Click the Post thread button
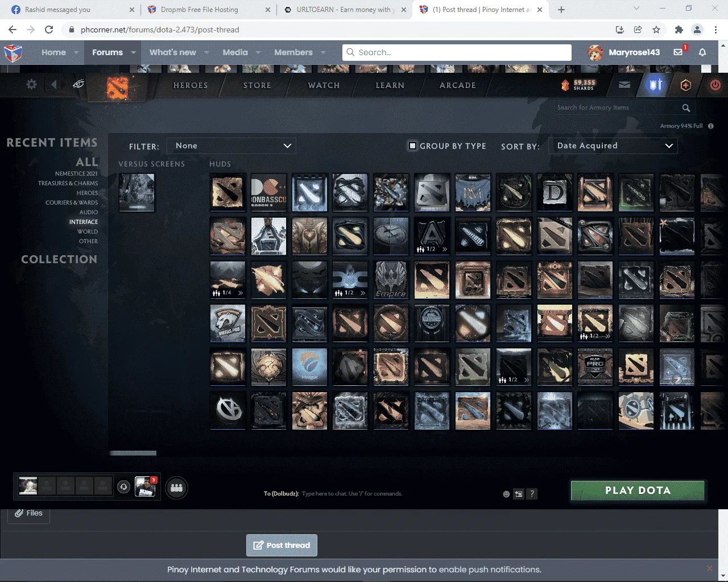Viewport: 728px width, 582px height. click(x=282, y=545)
